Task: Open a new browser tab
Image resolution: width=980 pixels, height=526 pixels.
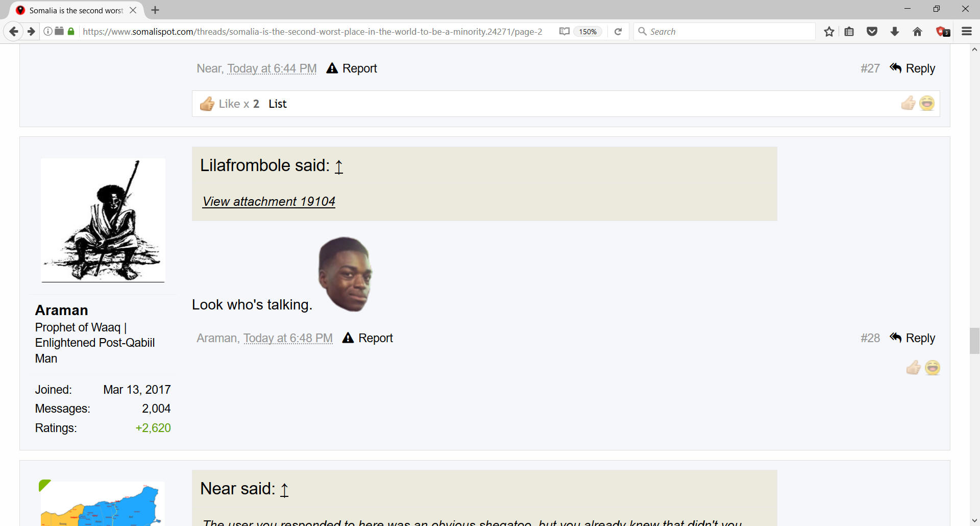Action: coord(155,10)
